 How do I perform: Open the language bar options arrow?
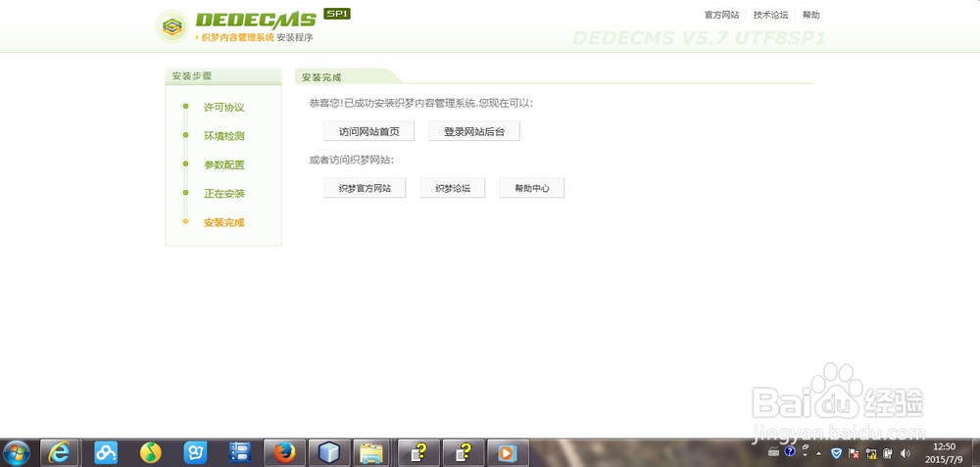click(805, 455)
